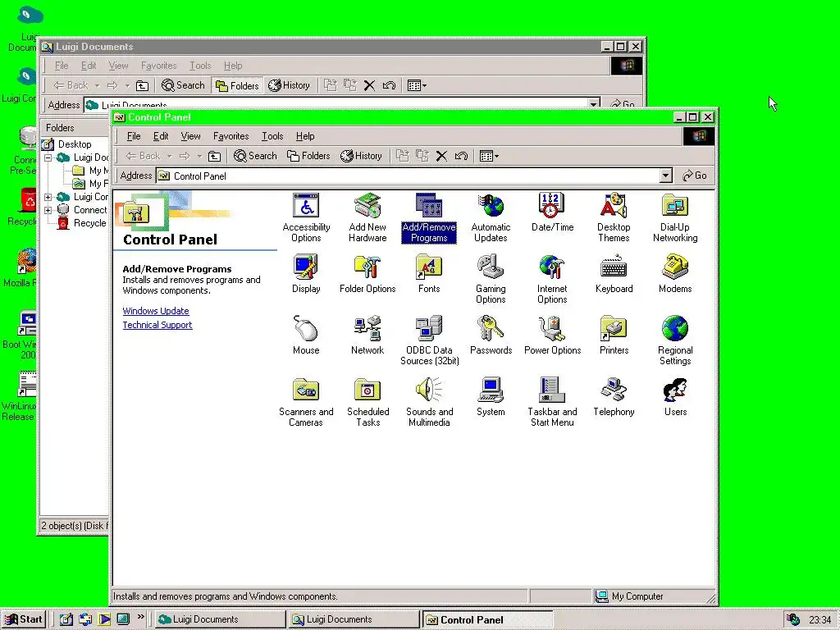
Task: Open File menu in Luigi Documents window
Action: [x=62, y=66]
